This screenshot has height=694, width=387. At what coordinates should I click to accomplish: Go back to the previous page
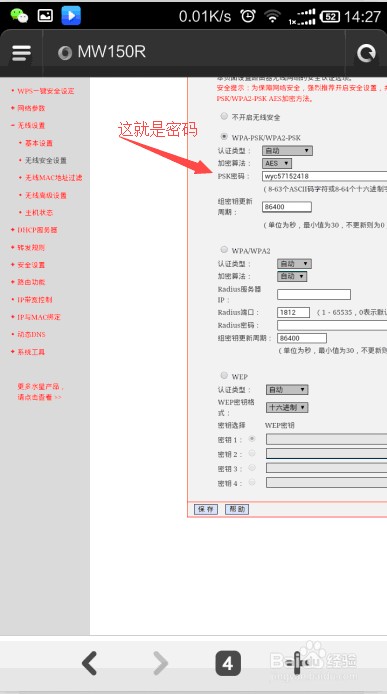tap(89, 663)
